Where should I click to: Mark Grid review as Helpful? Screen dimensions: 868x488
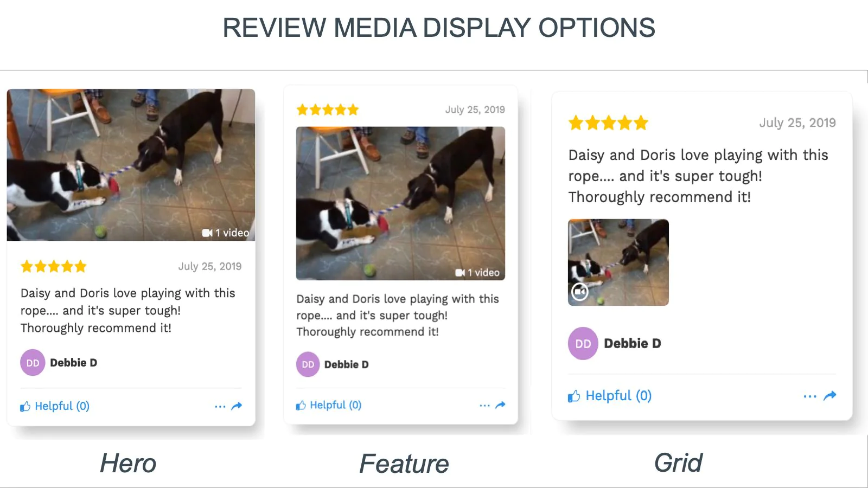[610, 396]
